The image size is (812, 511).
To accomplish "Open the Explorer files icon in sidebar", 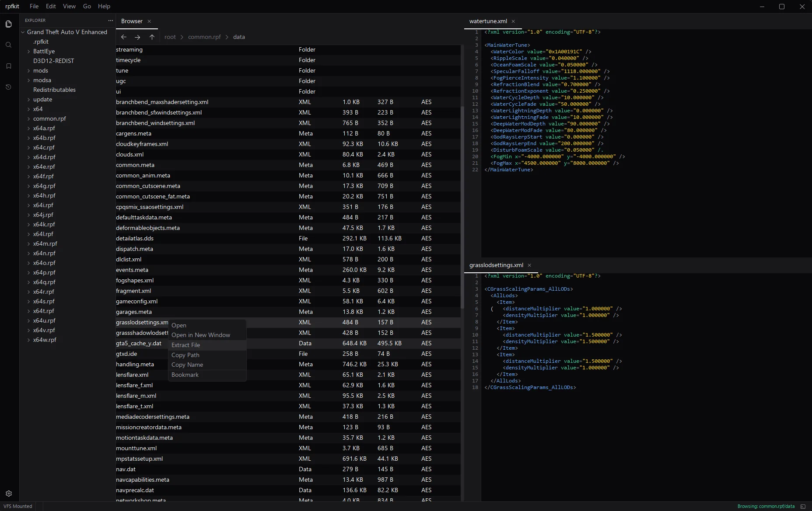I will click(8, 24).
